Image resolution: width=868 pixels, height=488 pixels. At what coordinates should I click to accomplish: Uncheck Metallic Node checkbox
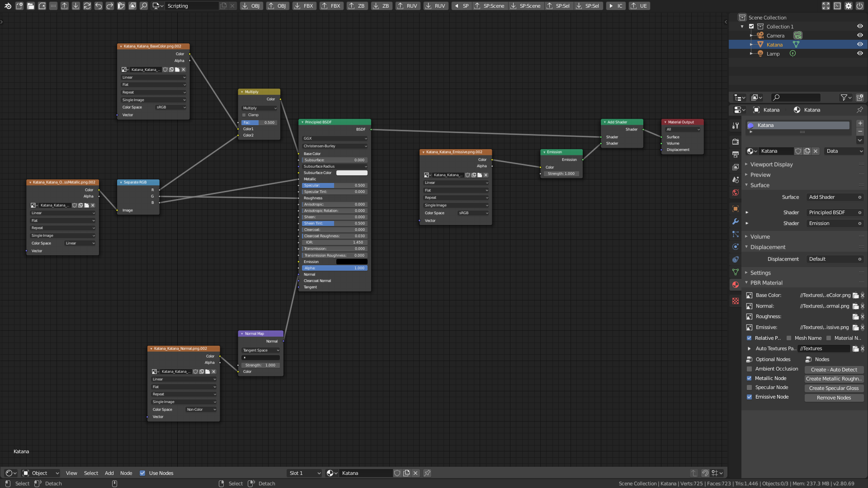click(x=749, y=379)
